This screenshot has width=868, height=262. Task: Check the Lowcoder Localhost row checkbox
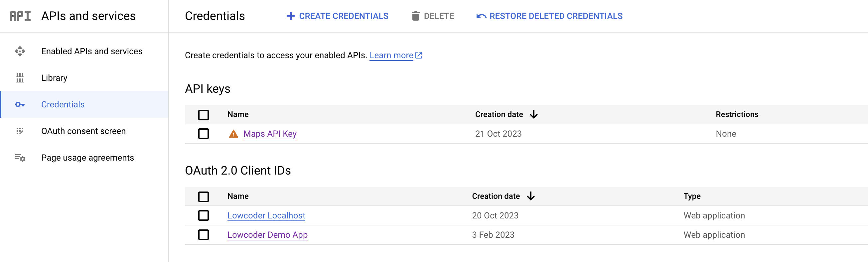[203, 215]
